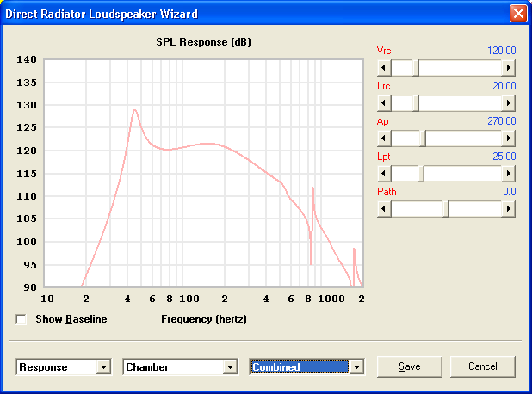
Task: Open the Combined dropdown list
Action: point(356,366)
